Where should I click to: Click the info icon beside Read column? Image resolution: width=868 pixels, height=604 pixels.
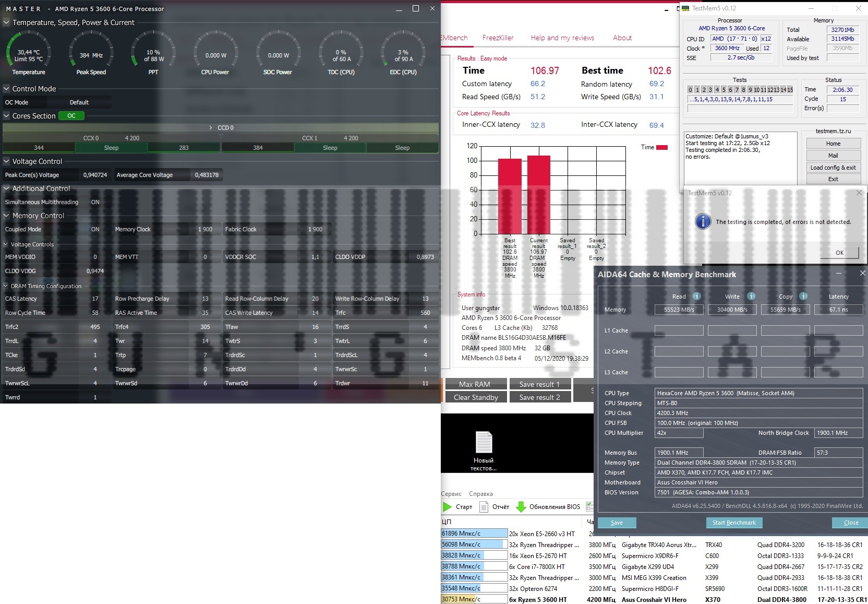696,296
